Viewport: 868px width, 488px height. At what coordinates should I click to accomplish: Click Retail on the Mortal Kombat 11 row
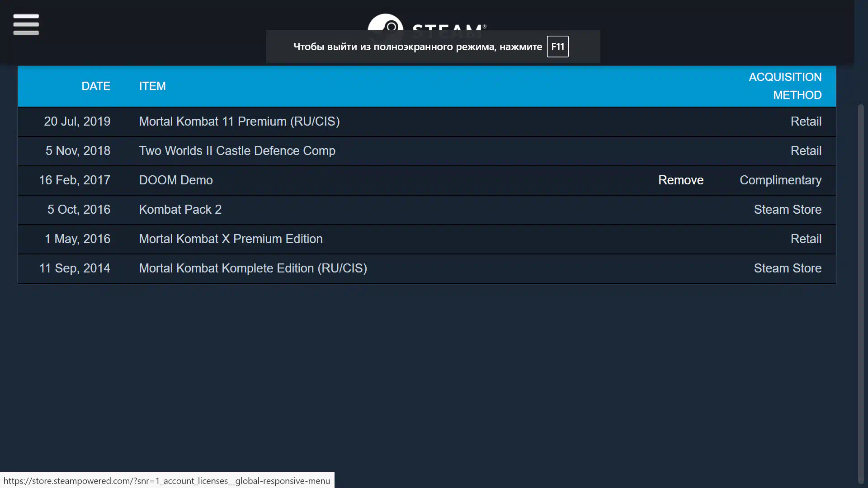click(806, 122)
